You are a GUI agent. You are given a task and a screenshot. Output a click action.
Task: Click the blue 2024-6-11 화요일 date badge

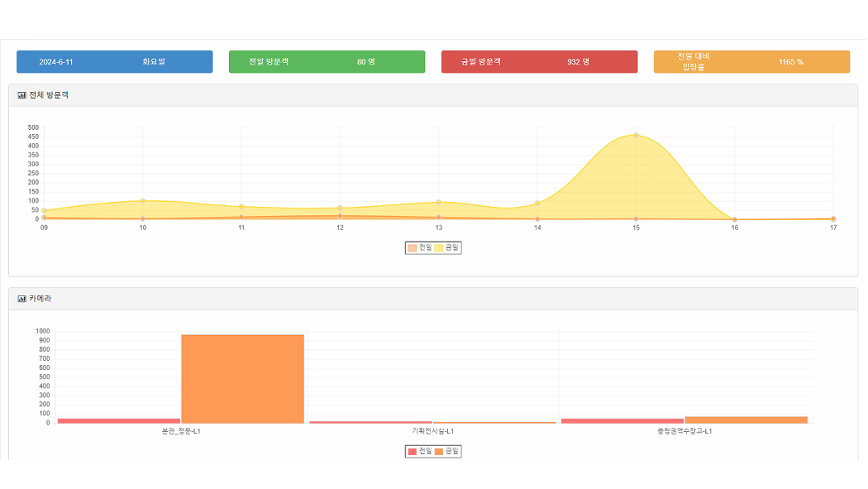pyautogui.click(x=114, y=62)
